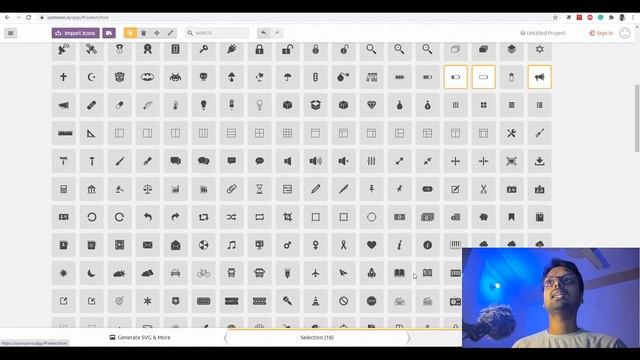Select the bank building icon
The image size is (640, 360).
[x=91, y=189]
